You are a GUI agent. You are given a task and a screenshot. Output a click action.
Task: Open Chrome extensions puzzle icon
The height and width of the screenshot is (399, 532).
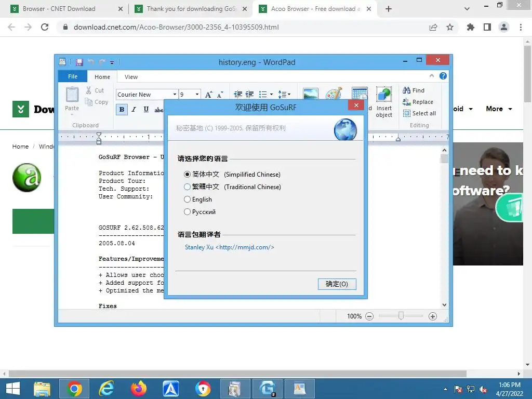[x=470, y=27]
